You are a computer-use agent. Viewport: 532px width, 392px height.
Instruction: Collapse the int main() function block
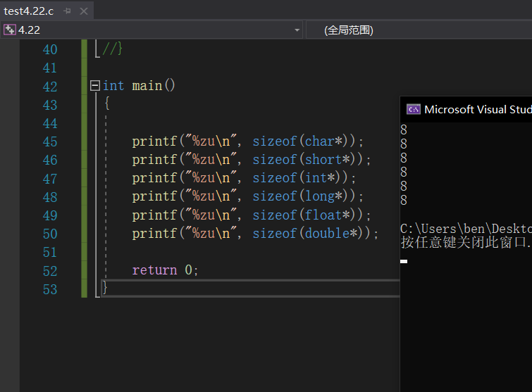[x=95, y=85]
